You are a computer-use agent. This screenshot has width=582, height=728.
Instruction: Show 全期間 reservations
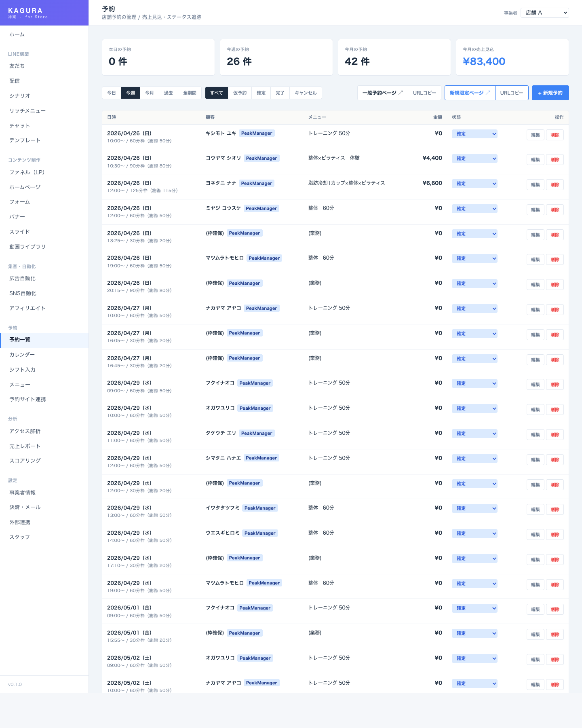coord(190,93)
